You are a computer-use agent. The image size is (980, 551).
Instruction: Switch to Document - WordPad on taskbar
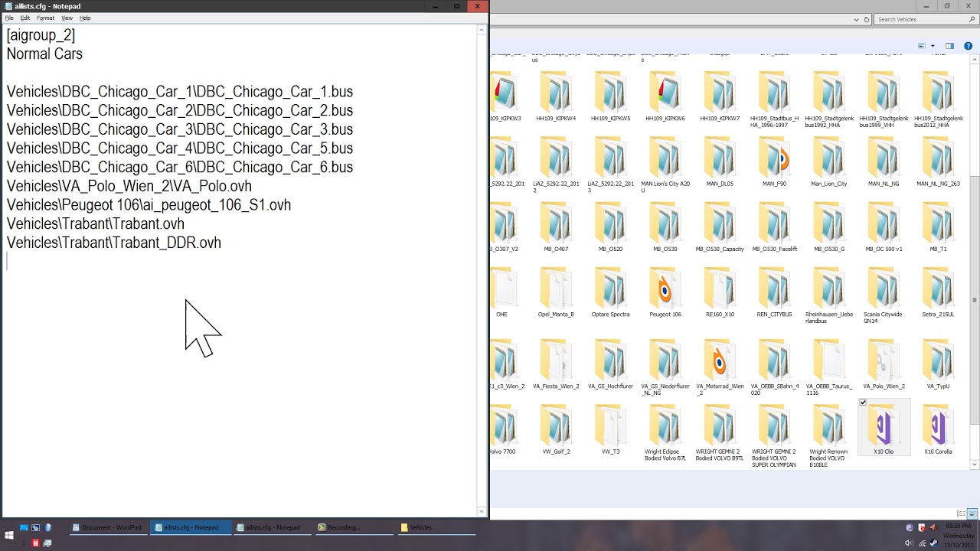click(109, 527)
